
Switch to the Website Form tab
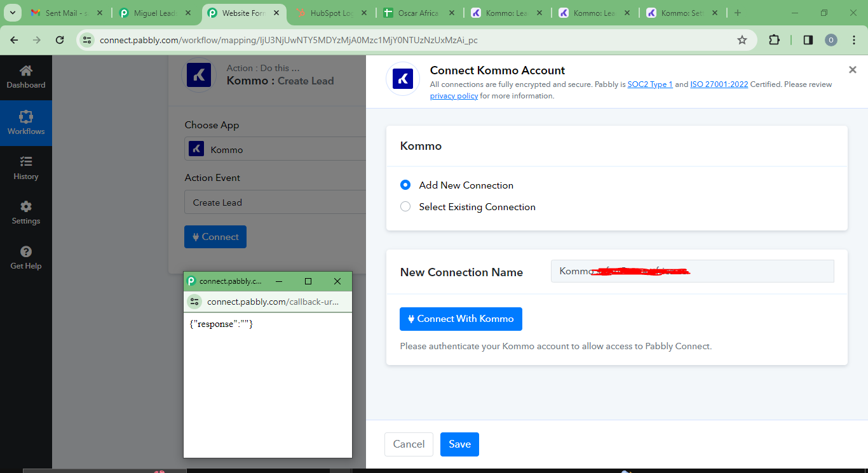point(243,13)
